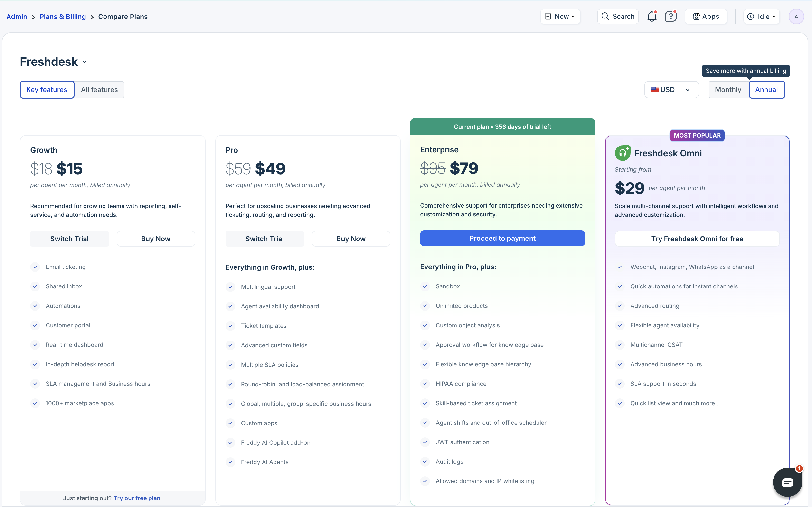Select Annual billing option

(766, 90)
